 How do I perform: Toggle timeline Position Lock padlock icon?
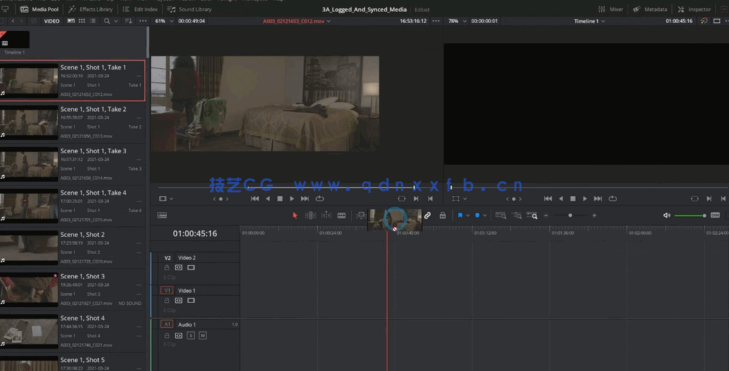click(x=443, y=215)
